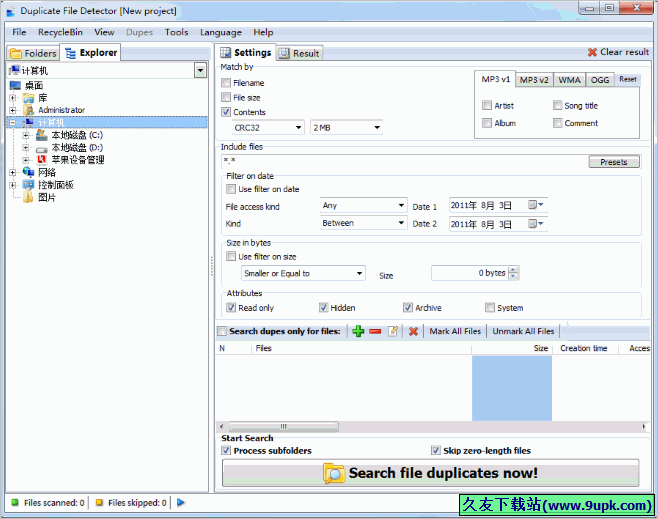Toggle Skip zero-length files checkbox
The height and width of the screenshot is (519, 658).
tap(436, 451)
